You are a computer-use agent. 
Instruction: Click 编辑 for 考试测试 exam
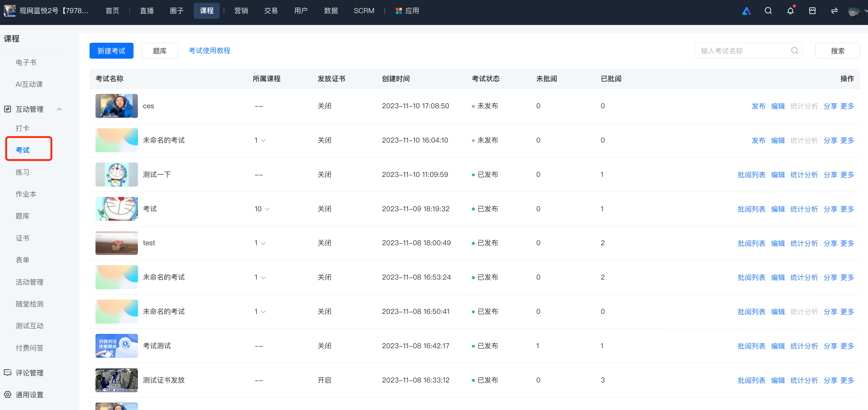click(x=778, y=346)
